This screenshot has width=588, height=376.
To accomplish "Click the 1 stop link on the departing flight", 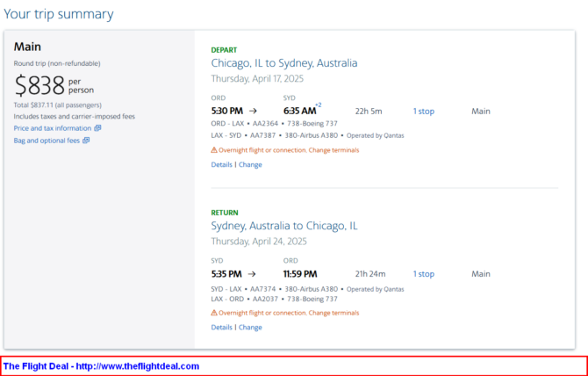I will click(424, 111).
